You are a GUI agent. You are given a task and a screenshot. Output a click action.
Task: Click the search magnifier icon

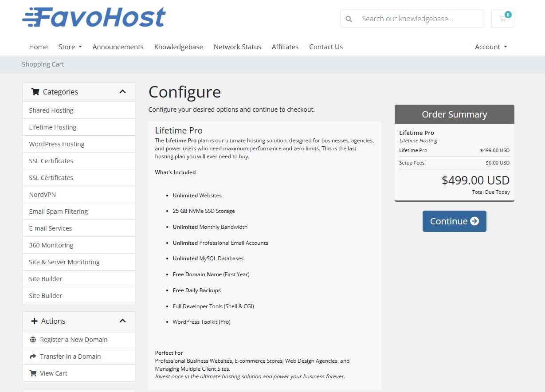pos(349,19)
